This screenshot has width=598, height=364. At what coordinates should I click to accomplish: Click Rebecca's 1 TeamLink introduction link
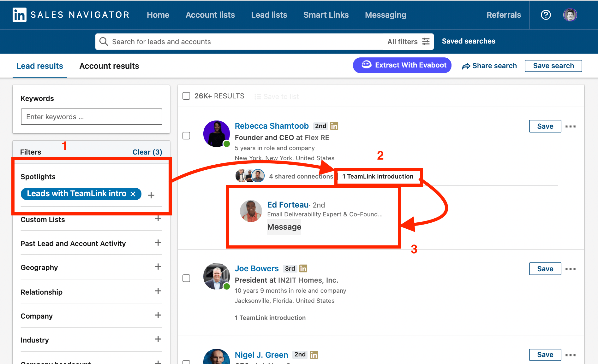click(x=378, y=176)
